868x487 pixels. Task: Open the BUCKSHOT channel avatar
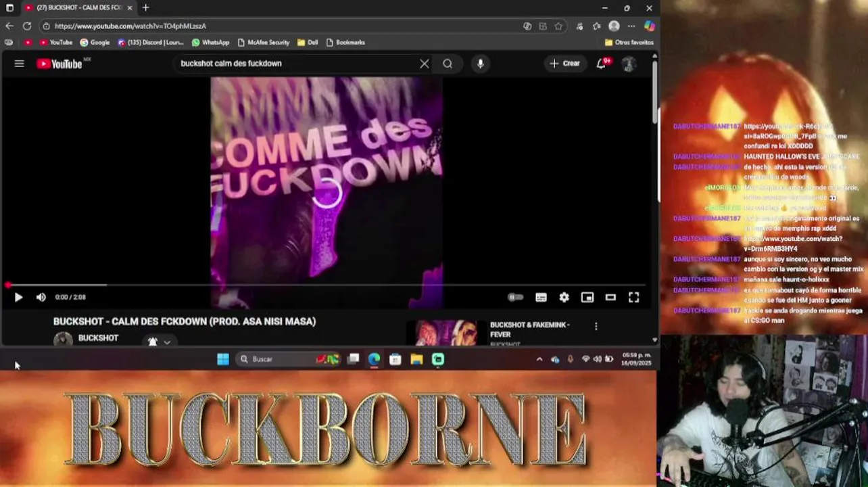pos(63,340)
